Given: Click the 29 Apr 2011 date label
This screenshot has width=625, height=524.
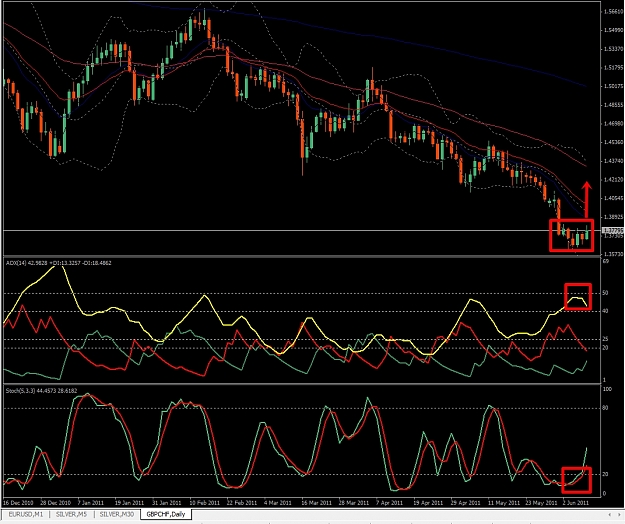Looking at the screenshot, I should 466,503.
